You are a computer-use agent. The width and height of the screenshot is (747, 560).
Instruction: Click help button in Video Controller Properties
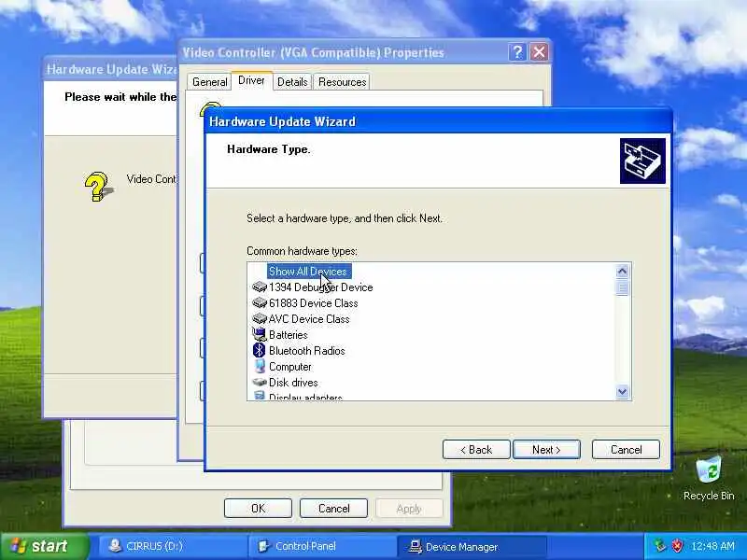point(517,52)
